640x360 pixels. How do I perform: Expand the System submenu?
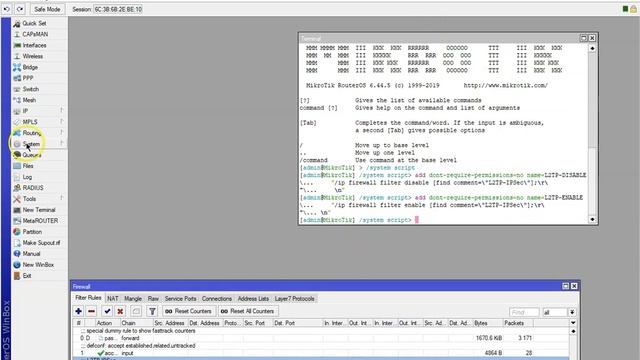tap(39, 144)
